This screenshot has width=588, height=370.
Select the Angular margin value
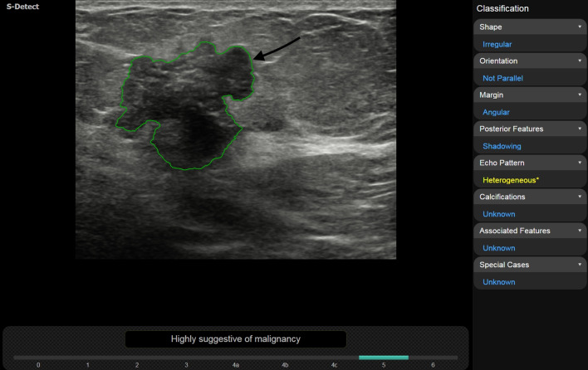496,112
